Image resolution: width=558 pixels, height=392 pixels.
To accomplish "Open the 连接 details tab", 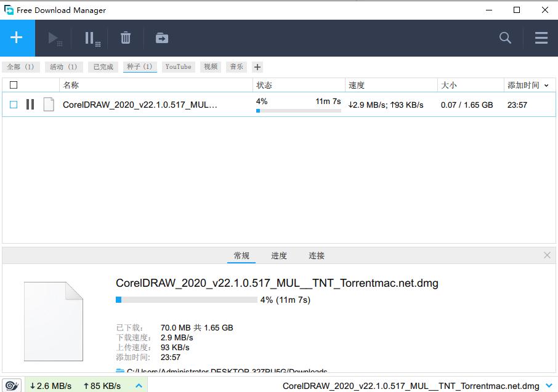I will (317, 255).
